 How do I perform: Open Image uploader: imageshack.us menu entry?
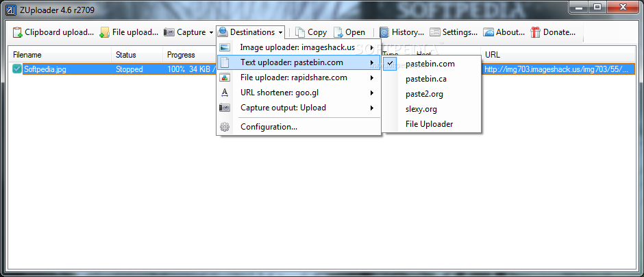click(299, 48)
